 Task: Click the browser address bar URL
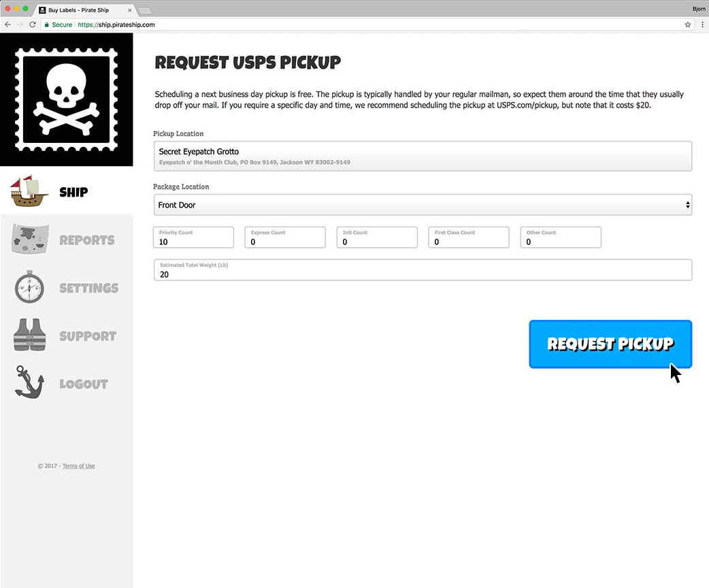click(x=116, y=25)
